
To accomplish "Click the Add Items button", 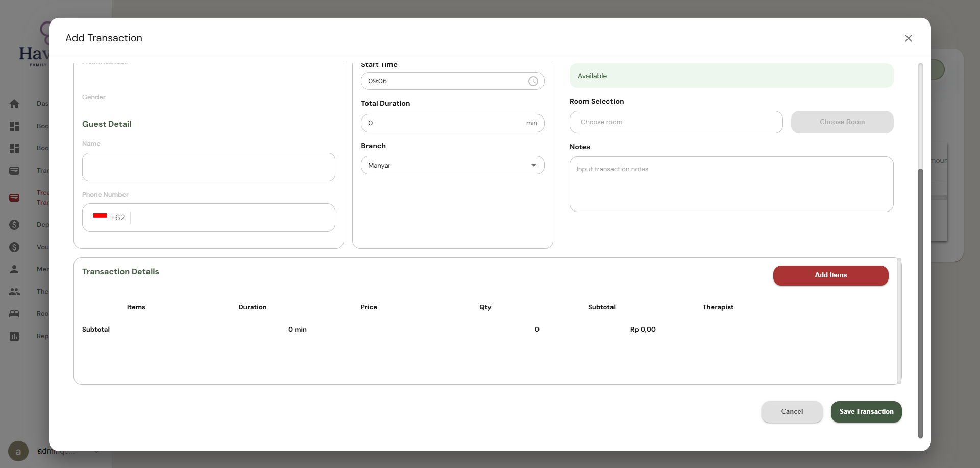I will point(830,275).
